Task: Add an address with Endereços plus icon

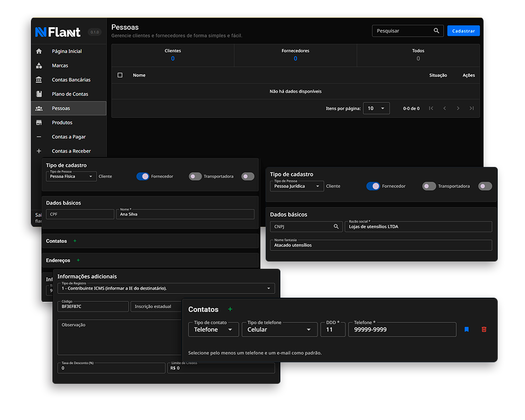Action: point(78,260)
